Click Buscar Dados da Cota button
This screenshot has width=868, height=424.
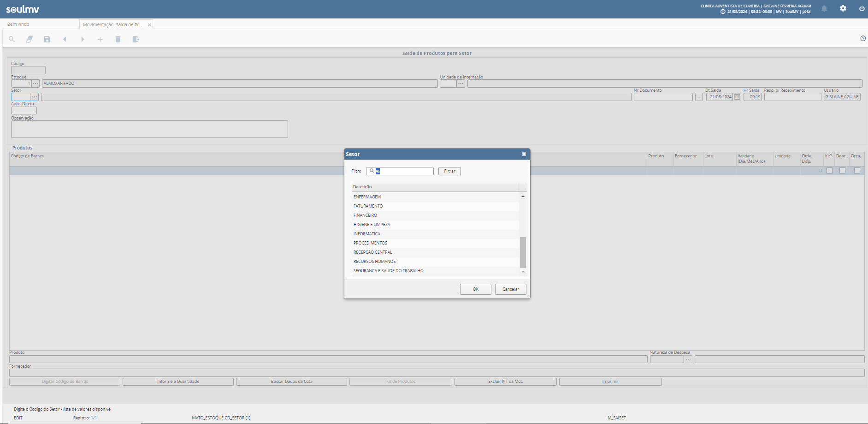coord(291,382)
